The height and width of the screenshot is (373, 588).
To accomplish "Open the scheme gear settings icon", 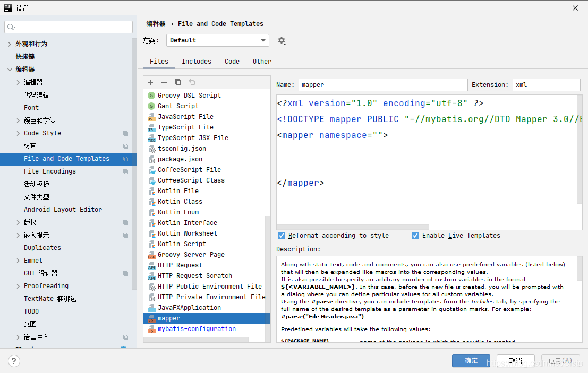I will (x=282, y=41).
